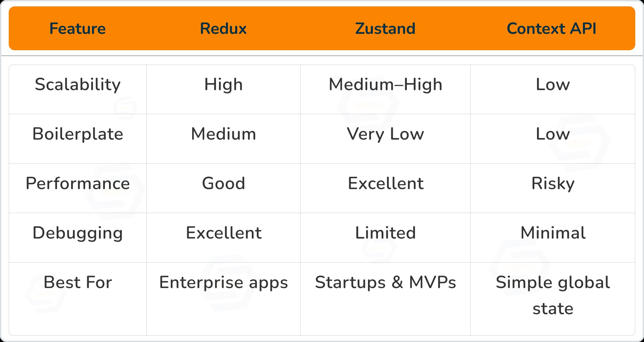
Task: Select the Boilerplate row label
Action: (x=77, y=134)
